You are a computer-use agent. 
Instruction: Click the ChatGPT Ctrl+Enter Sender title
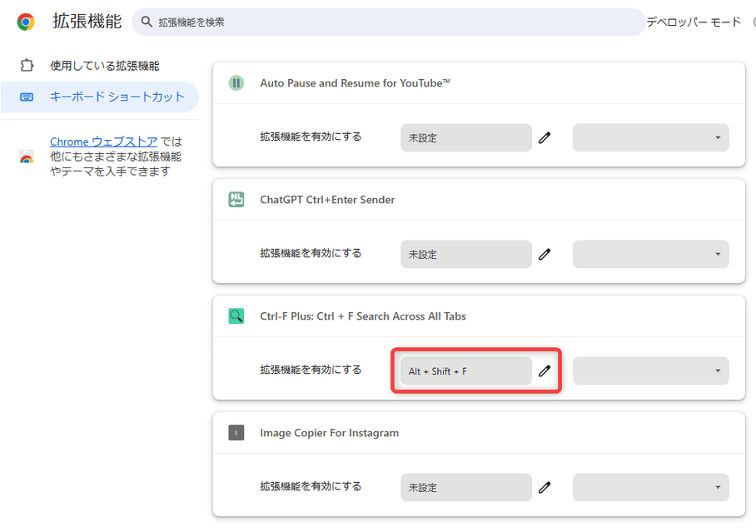pos(327,200)
